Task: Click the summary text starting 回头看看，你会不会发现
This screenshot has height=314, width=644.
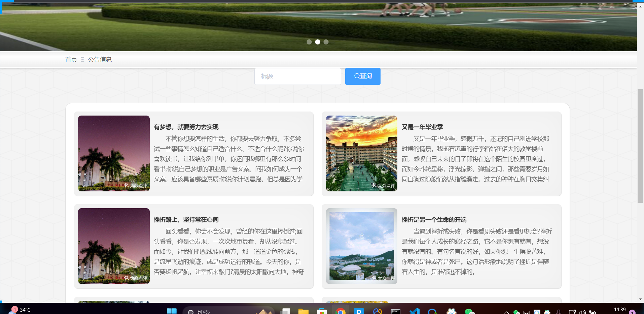Action: point(229,252)
